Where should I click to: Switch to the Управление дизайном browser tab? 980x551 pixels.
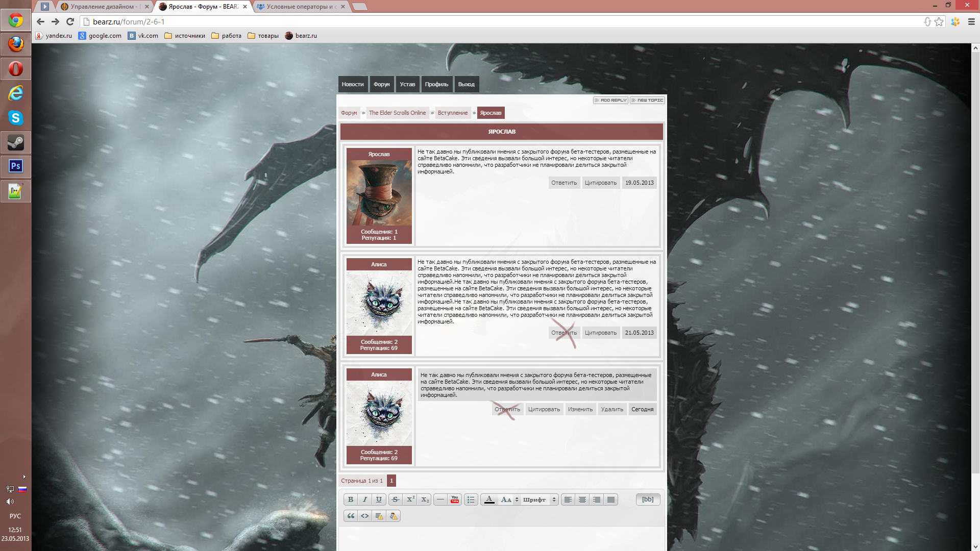tap(102, 7)
